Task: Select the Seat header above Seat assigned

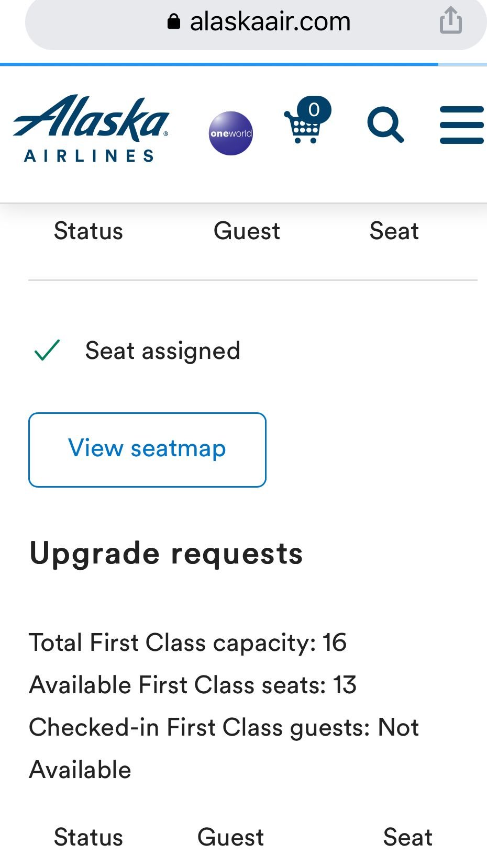Action: (x=394, y=231)
